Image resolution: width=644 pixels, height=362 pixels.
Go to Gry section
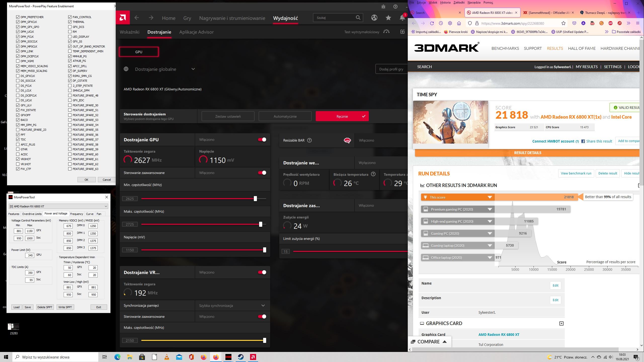click(187, 18)
